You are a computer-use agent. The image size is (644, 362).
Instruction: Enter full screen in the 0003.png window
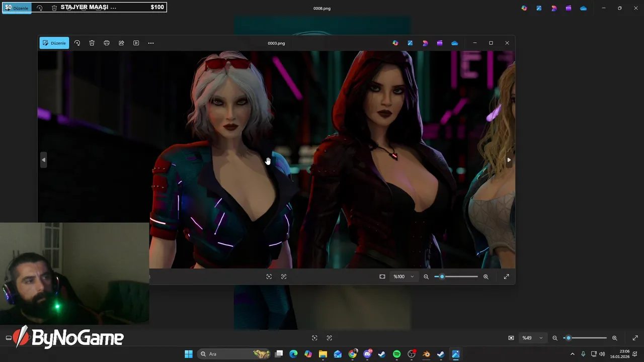pos(507,277)
